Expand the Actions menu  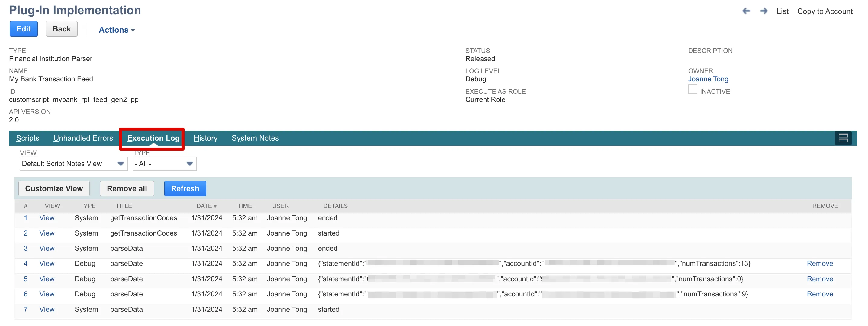(117, 30)
